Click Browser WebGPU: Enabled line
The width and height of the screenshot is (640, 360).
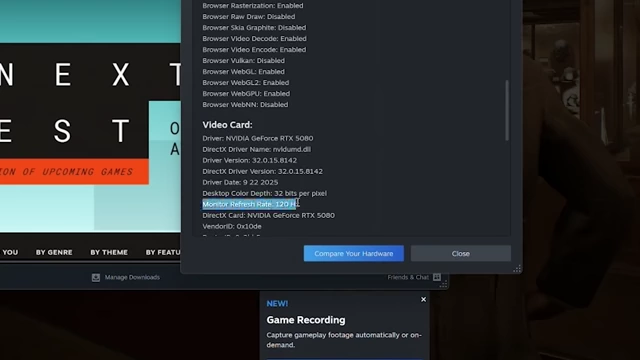coord(246,94)
